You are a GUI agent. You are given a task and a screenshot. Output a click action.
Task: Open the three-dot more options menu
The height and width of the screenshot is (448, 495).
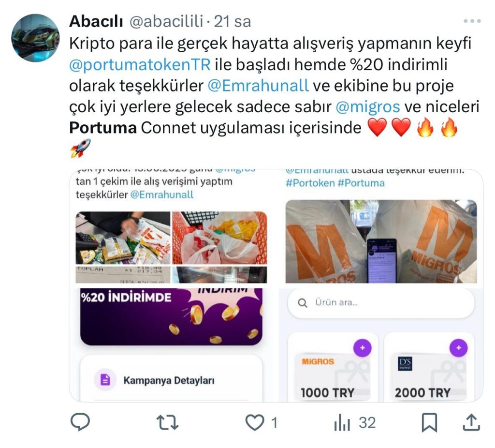tap(472, 21)
